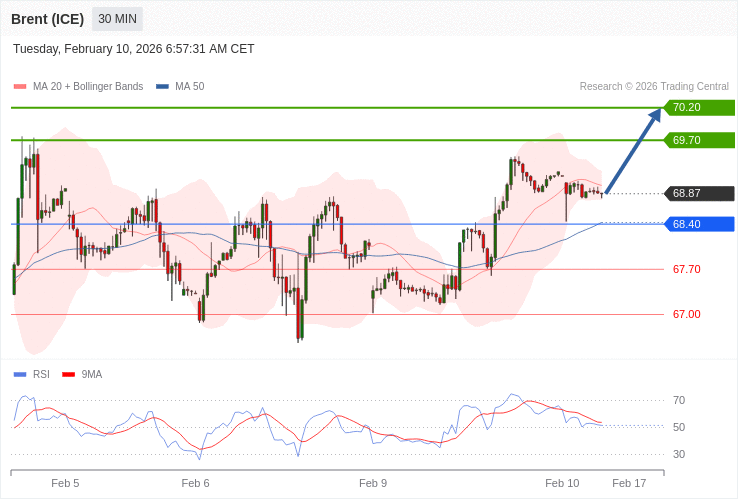This screenshot has width=738, height=500.
Task: Click the Feb 17 date axis label
Action: [x=629, y=483]
